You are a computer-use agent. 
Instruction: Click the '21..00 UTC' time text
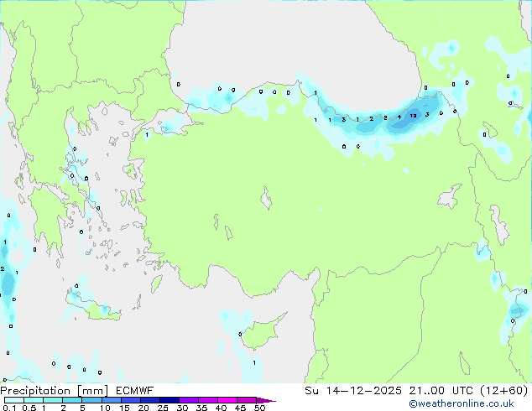pyautogui.click(x=441, y=391)
